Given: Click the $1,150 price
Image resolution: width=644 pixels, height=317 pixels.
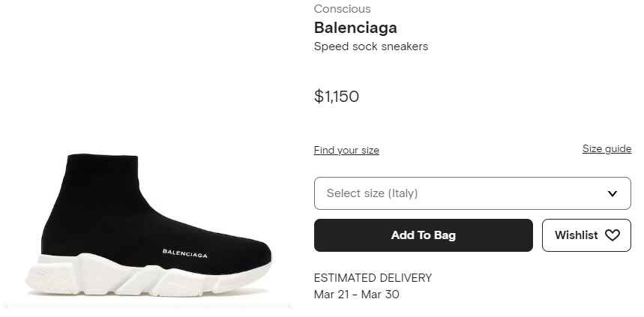Looking at the screenshot, I should (337, 96).
